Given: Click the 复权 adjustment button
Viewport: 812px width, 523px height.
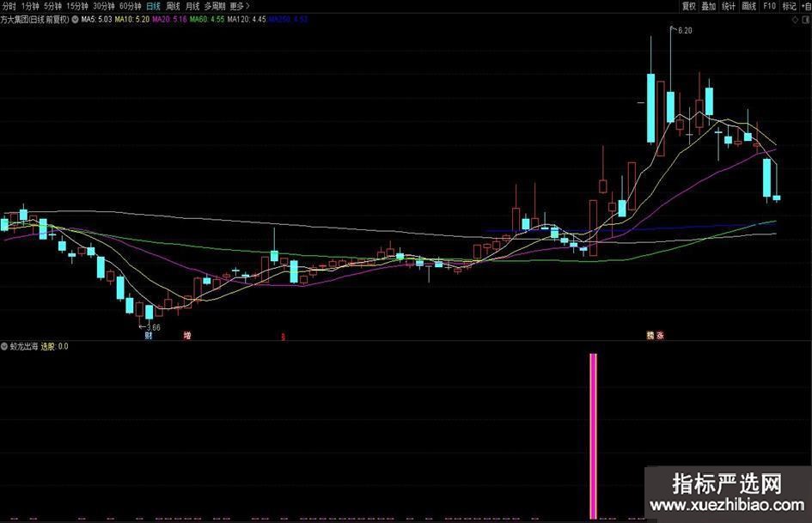Looking at the screenshot, I should [x=689, y=6].
